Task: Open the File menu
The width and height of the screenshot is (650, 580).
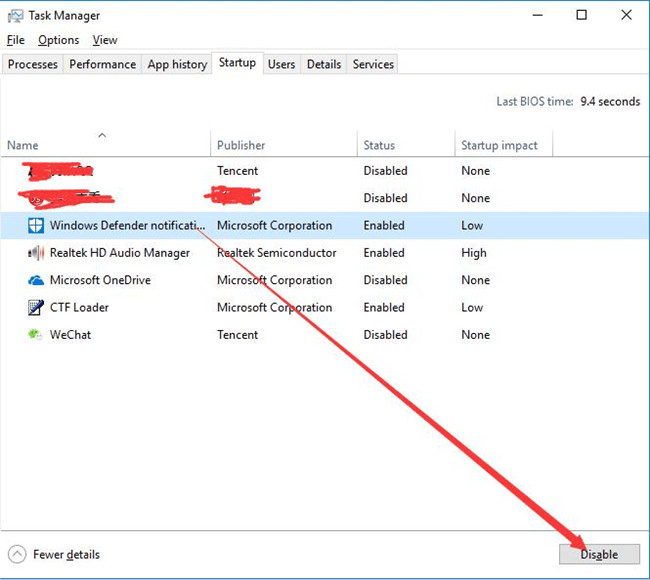Action: [x=15, y=40]
